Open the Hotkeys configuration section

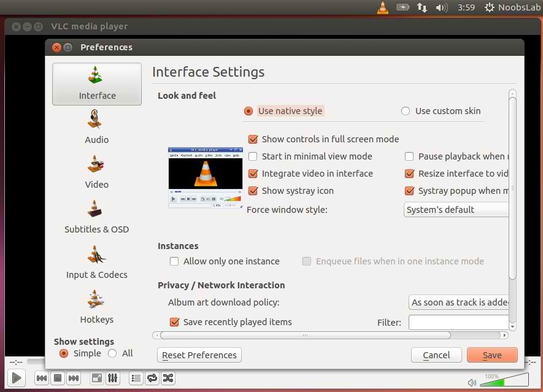tap(96, 306)
